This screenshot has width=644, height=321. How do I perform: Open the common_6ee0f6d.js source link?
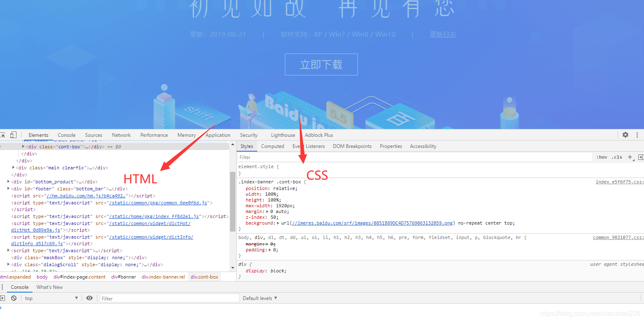coord(159,203)
